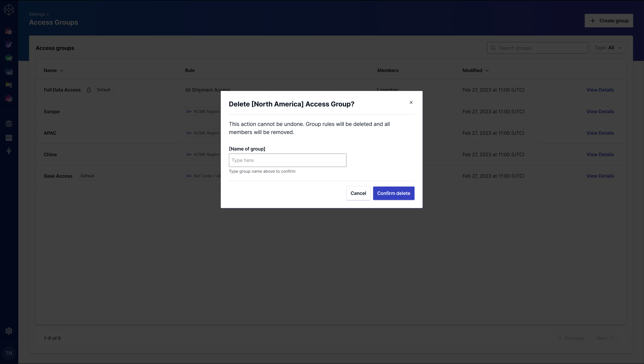
Task: Click the '1-6 of 6' pagination count
Action: pyautogui.click(x=52, y=338)
